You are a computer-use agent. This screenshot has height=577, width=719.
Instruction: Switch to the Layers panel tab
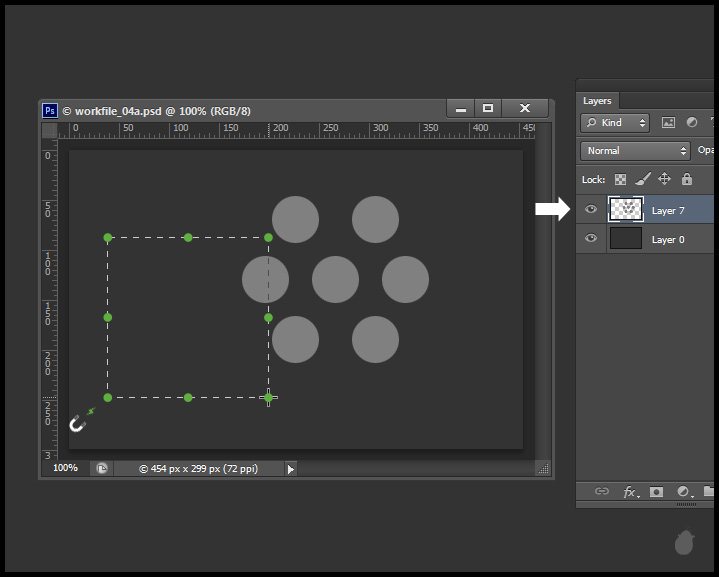(x=597, y=101)
